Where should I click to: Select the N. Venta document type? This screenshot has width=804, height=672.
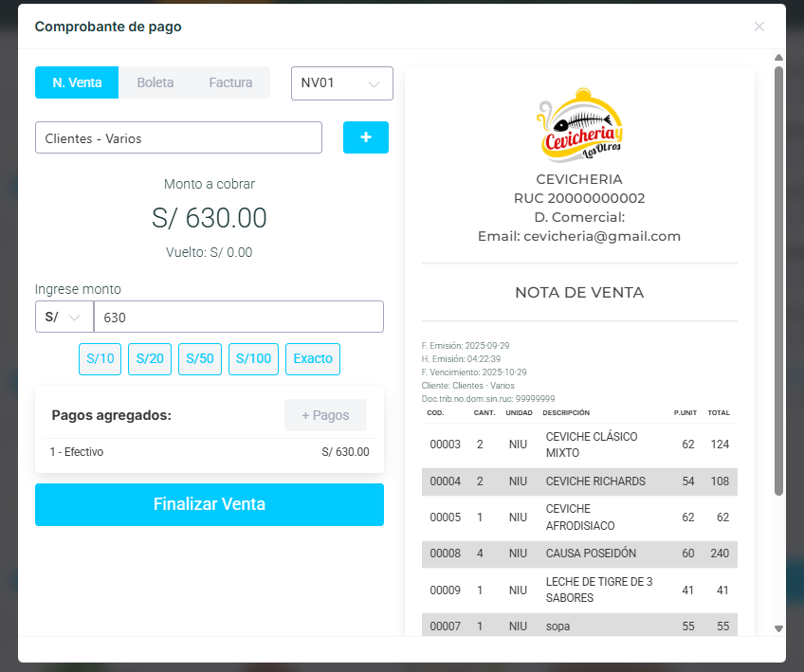point(77,82)
